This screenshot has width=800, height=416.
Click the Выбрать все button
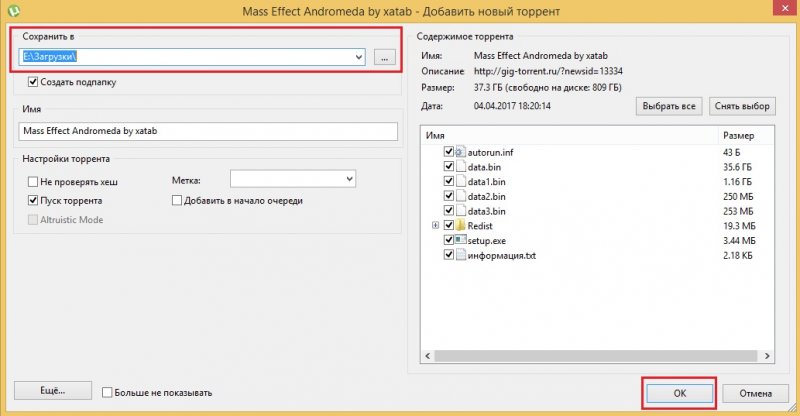[x=669, y=106]
